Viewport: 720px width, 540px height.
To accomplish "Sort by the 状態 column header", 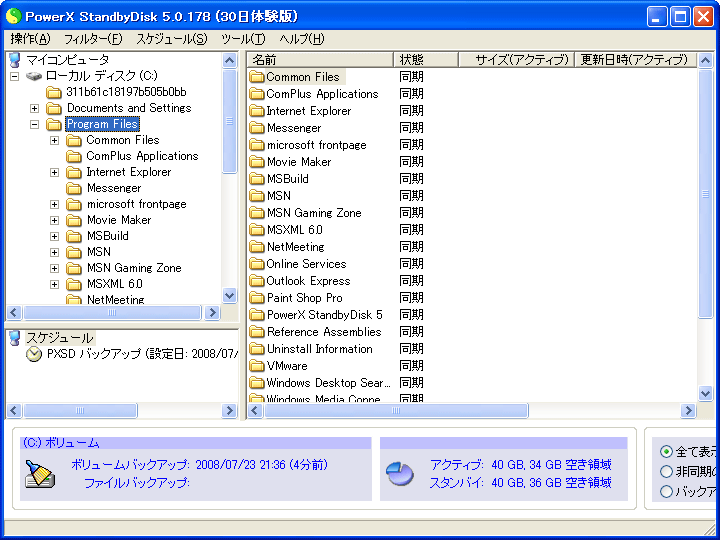I will 426,60.
